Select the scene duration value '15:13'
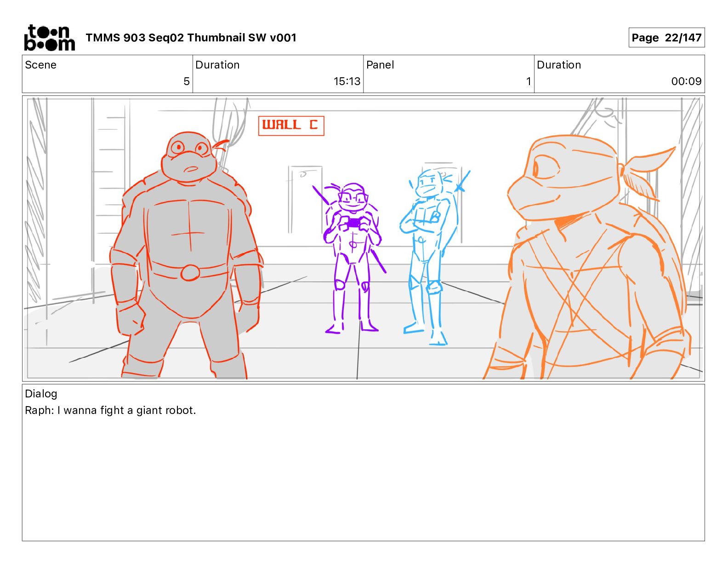 click(x=347, y=81)
